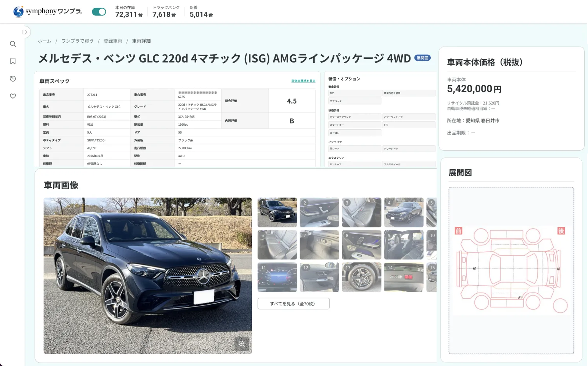Click the vehicle damage diagram in 展開図
The width and height of the screenshot is (588, 366).
(511, 270)
